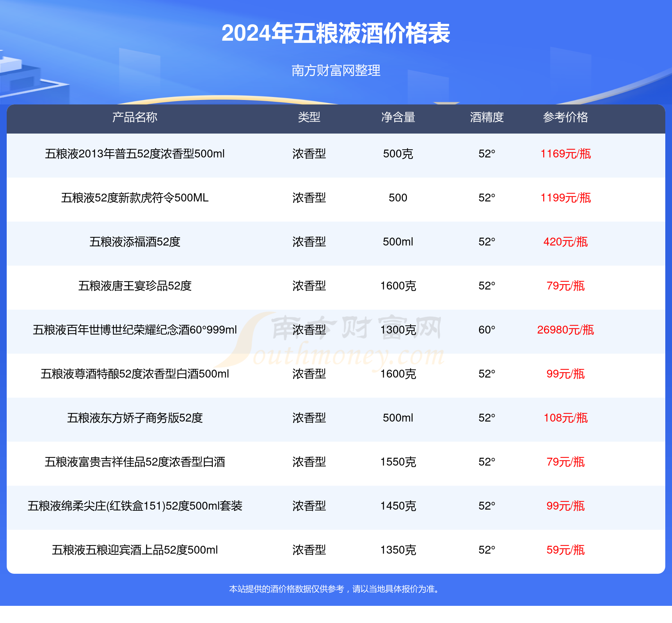Click net content 500克 in 普五 row

(x=398, y=154)
